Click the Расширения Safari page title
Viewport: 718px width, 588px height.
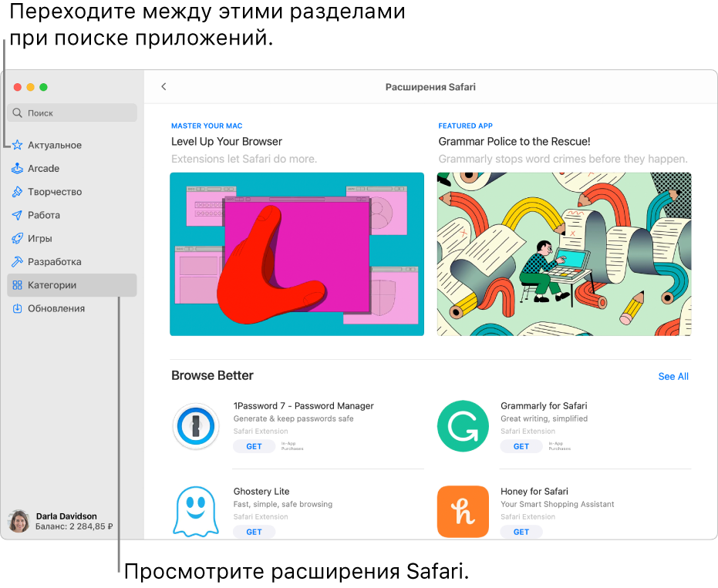430,87
